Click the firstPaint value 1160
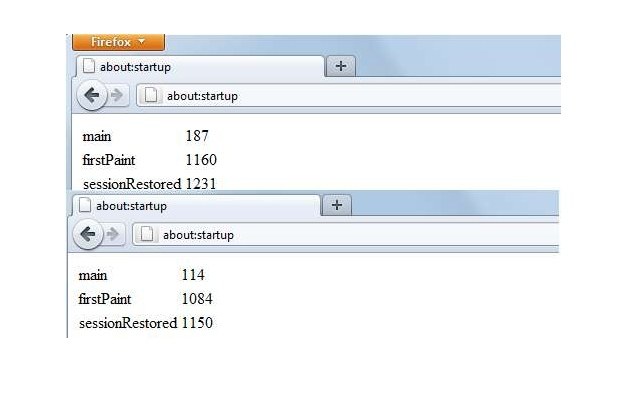625x400 pixels. click(201, 160)
